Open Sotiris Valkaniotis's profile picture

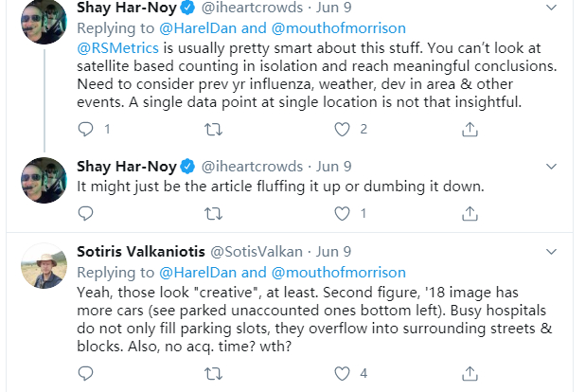[x=44, y=268]
